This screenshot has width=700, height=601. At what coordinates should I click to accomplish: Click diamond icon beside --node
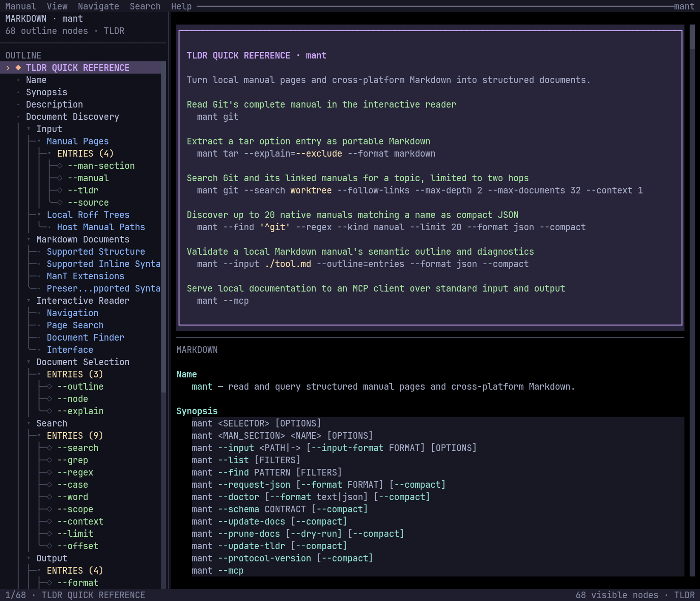(49, 399)
